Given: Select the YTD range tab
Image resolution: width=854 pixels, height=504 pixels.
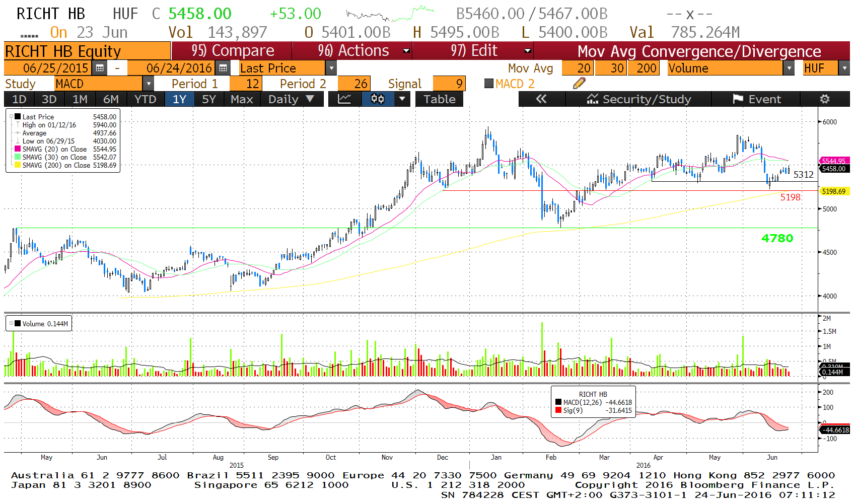Looking at the screenshot, I should tap(145, 99).
